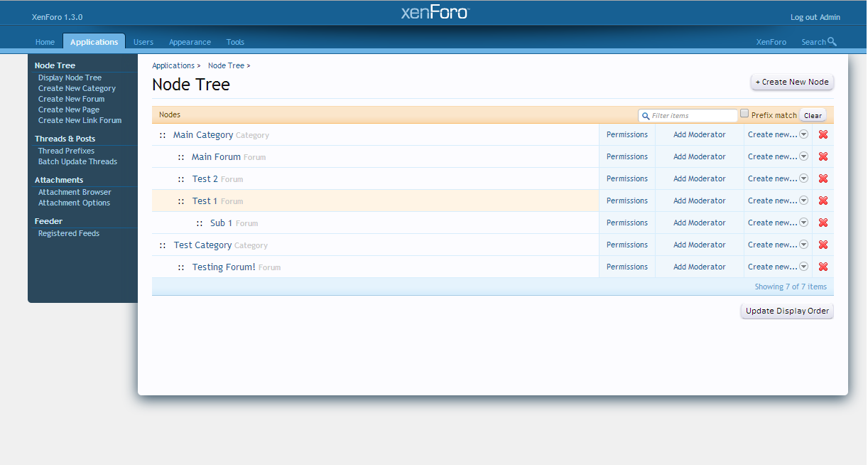Add Moderator to Test 1
Screen dimensions: 868x465
[x=700, y=201]
